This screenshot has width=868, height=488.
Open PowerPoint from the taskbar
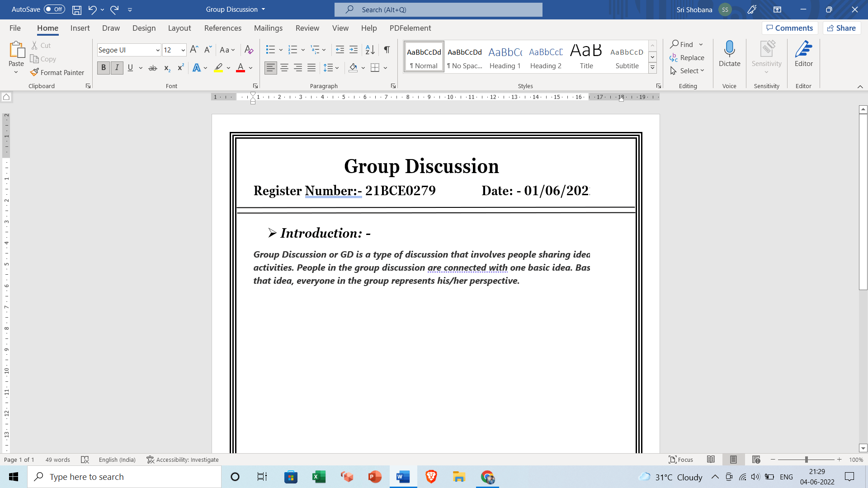click(x=375, y=477)
